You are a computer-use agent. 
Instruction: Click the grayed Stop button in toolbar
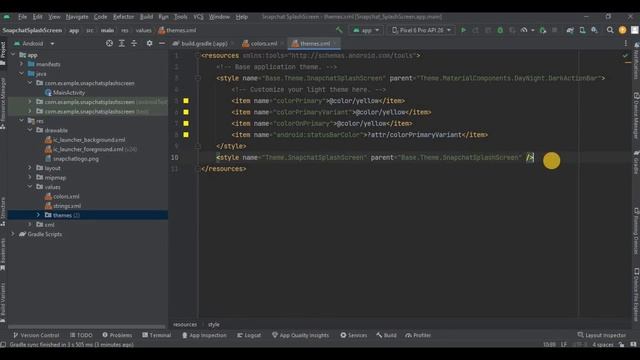[554, 30]
